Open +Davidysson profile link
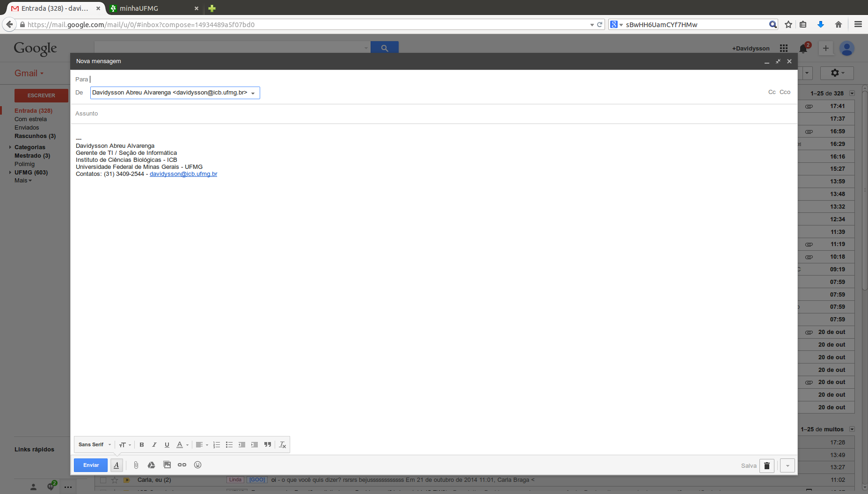The width and height of the screenshot is (868, 494). pos(751,49)
